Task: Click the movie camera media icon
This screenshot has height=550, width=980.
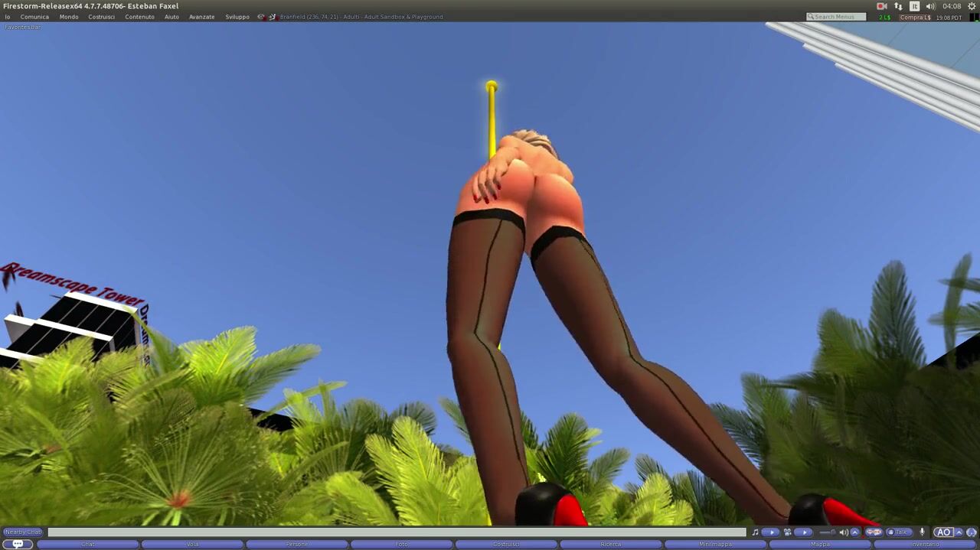Action: (787, 532)
